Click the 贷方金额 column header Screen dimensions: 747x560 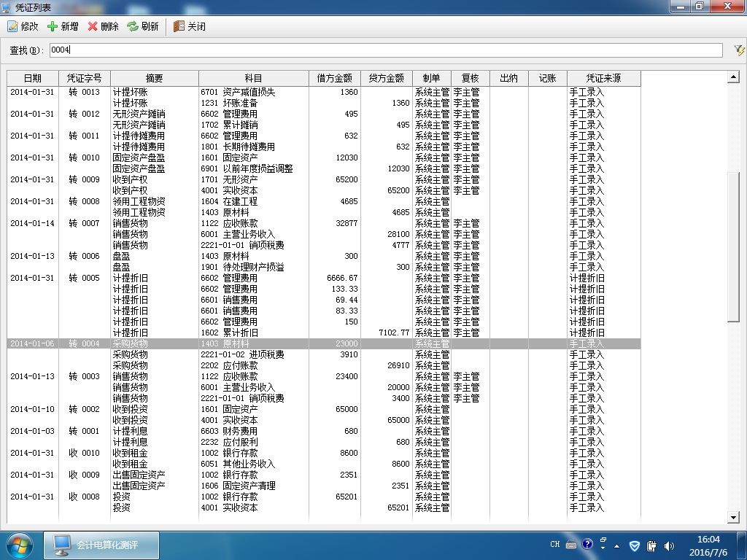click(x=387, y=78)
